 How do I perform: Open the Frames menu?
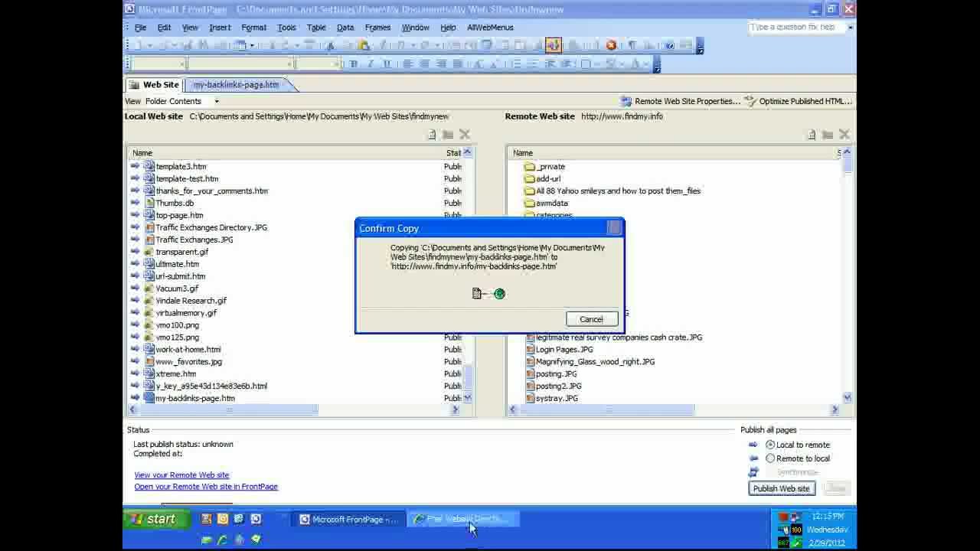point(377,28)
